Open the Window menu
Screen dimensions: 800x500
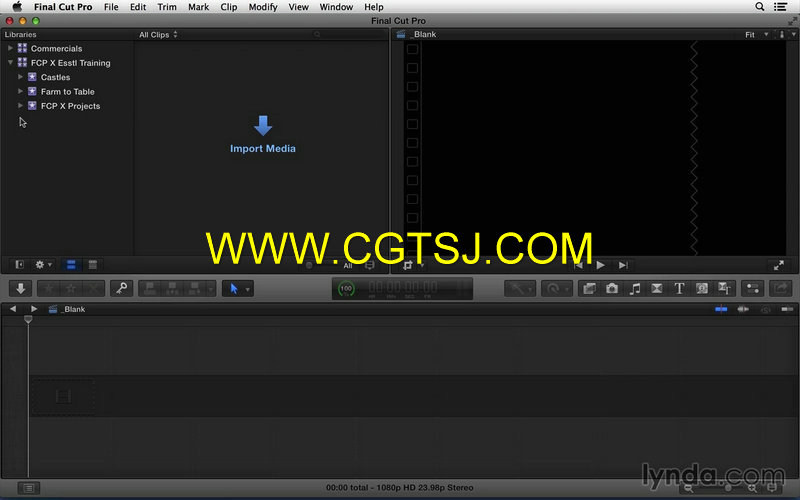(x=336, y=7)
